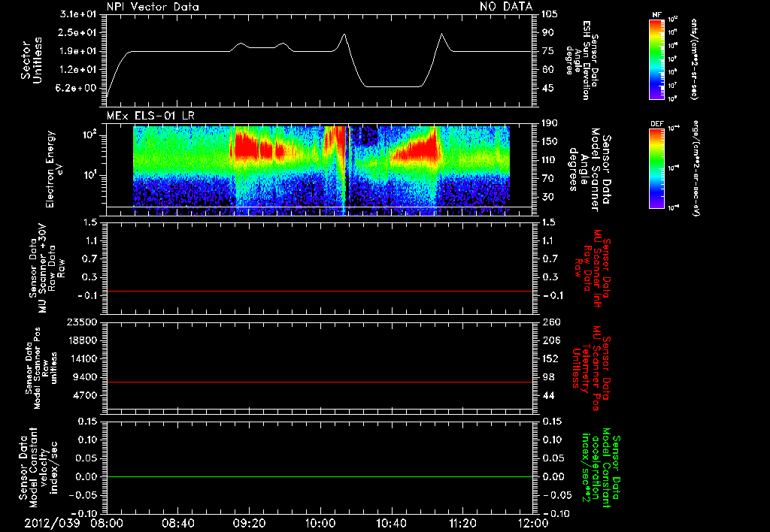Click the red 'MU Scanner Inh' axis title
The width and height of the screenshot is (770, 532).
tap(593, 268)
